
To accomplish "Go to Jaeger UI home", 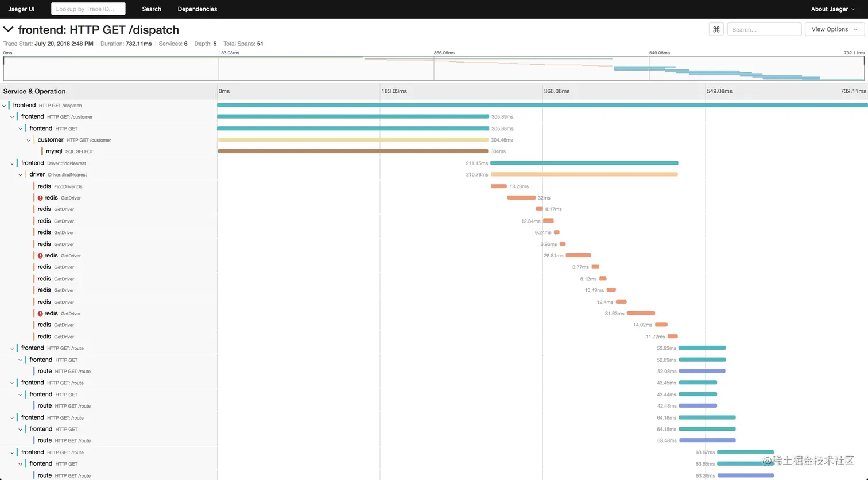I will 21,9.
